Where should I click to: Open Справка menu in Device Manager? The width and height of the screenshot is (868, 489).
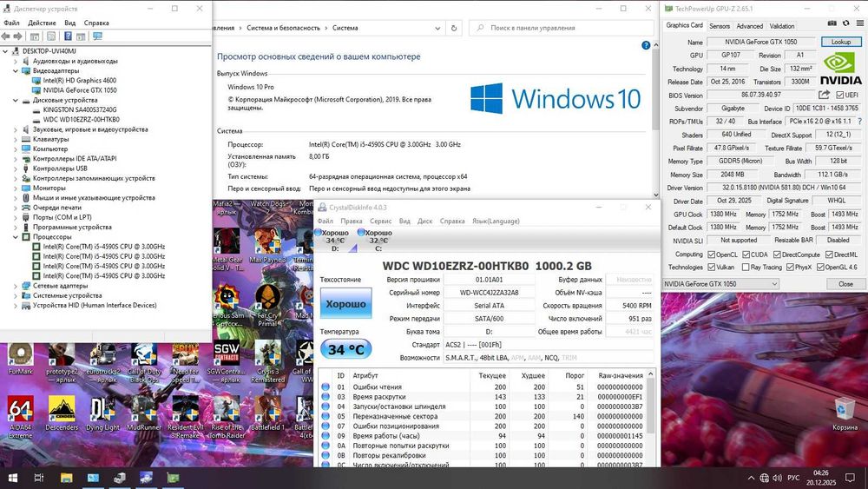(x=96, y=23)
